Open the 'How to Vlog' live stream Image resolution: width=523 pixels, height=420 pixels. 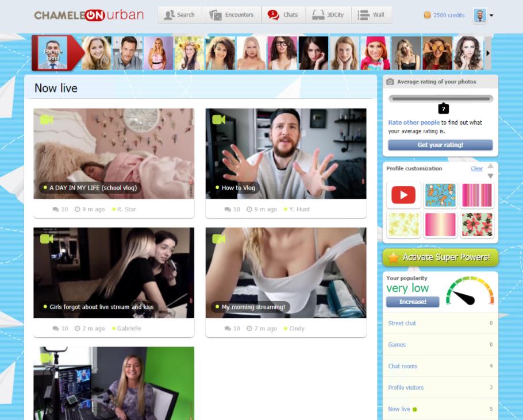click(286, 153)
